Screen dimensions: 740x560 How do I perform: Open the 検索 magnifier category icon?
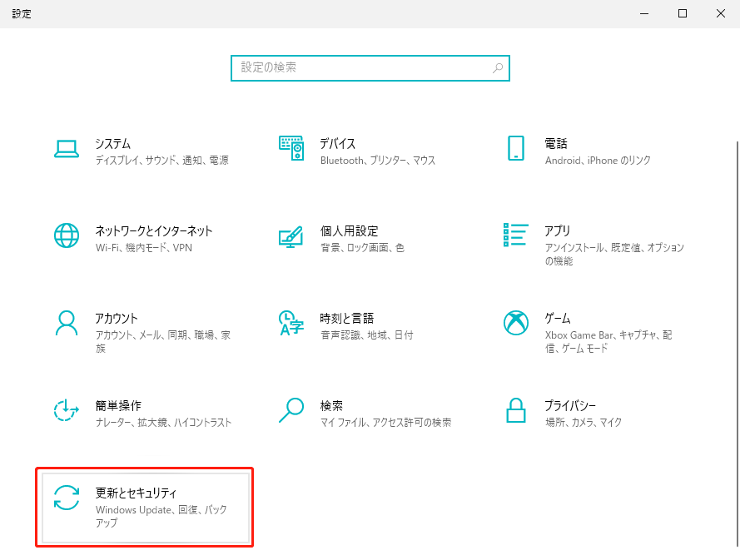[291, 410]
